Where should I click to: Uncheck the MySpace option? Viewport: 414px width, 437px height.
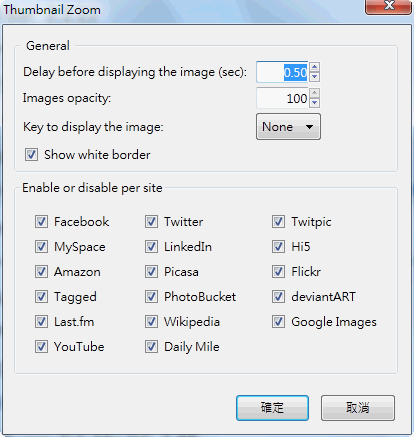41,247
